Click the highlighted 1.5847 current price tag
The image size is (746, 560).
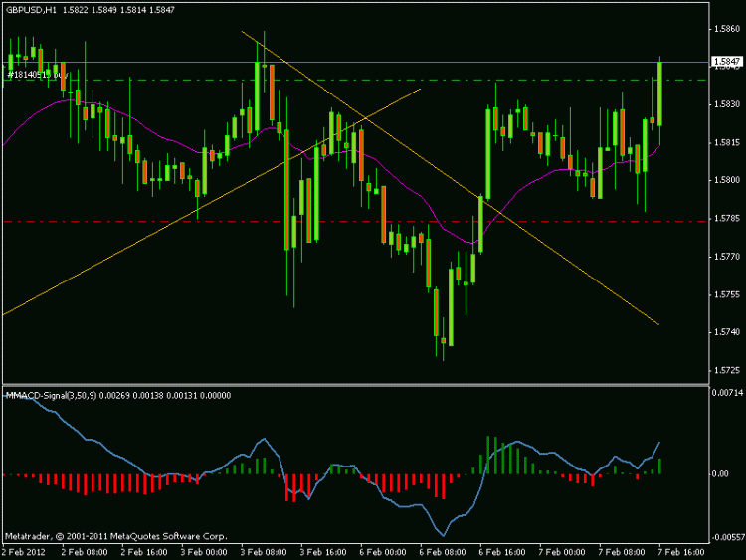[726, 62]
